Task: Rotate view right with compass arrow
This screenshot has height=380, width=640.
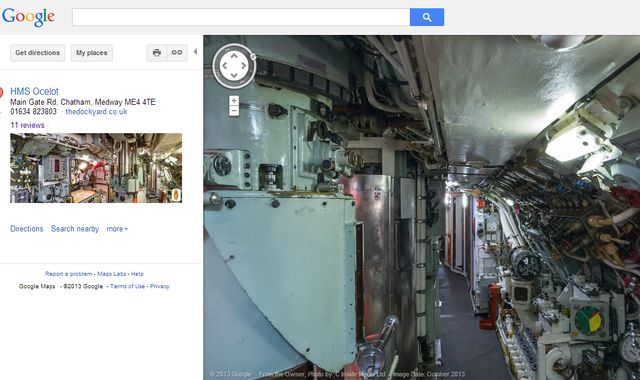Action: tap(244, 66)
